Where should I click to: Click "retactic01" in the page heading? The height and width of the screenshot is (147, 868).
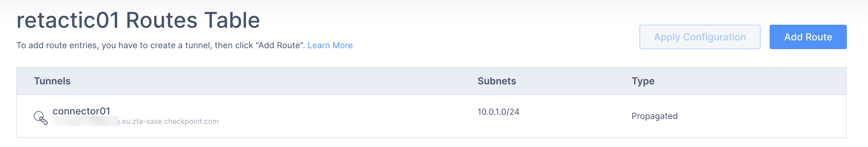pos(68,20)
